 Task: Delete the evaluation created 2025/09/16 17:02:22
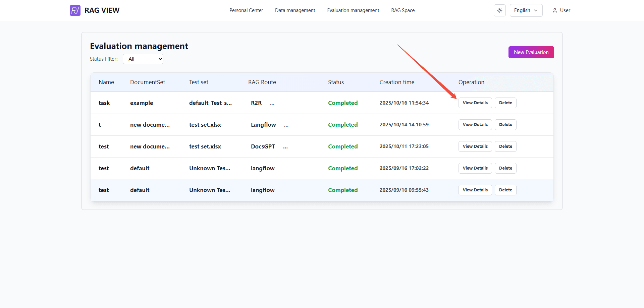505,168
